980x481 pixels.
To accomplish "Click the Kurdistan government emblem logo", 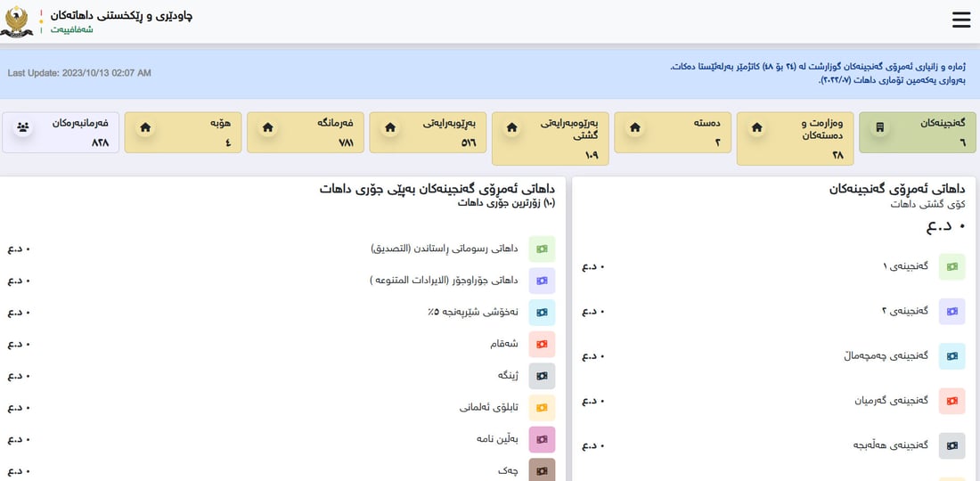I will click(16, 21).
